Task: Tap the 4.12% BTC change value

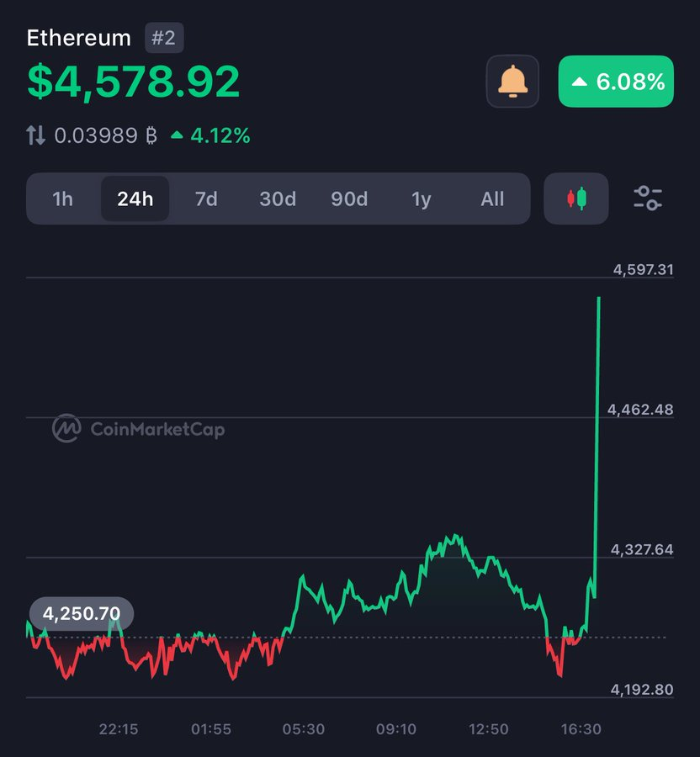Action: click(211, 135)
